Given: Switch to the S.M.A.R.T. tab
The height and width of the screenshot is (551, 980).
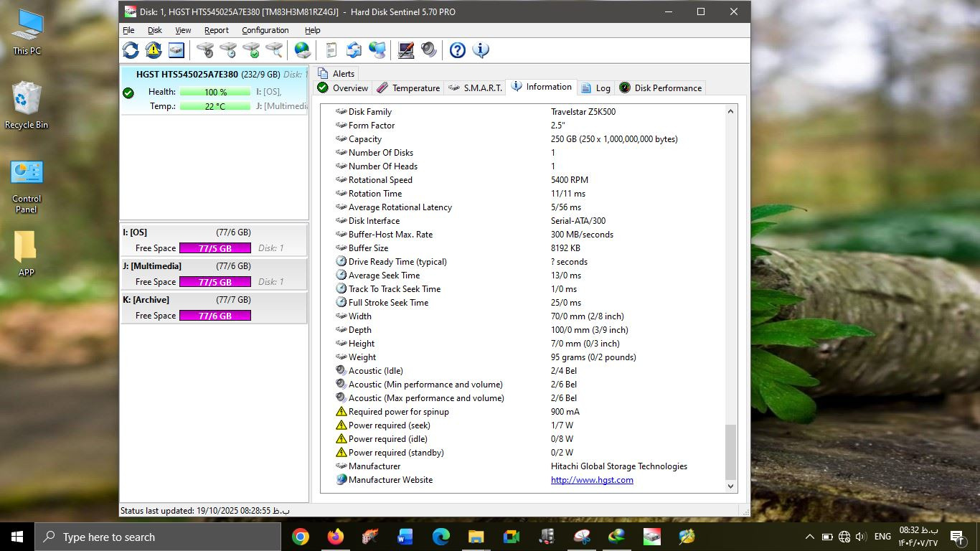Looking at the screenshot, I should click(474, 88).
